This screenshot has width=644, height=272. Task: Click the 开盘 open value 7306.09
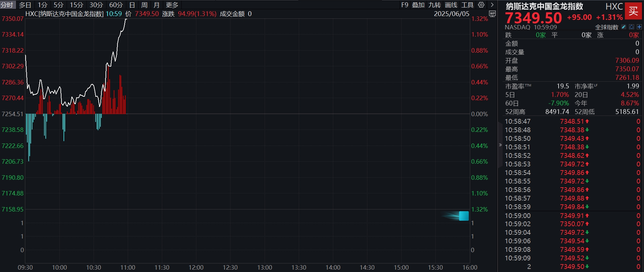(x=627, y=60)
